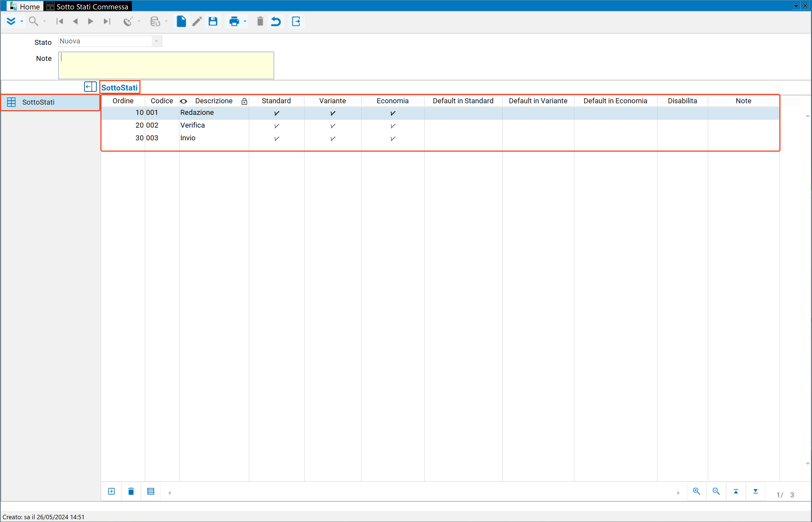Expand the print options dropdown arrow
Screen dimensions: 812x522
(x=245, y=21)
